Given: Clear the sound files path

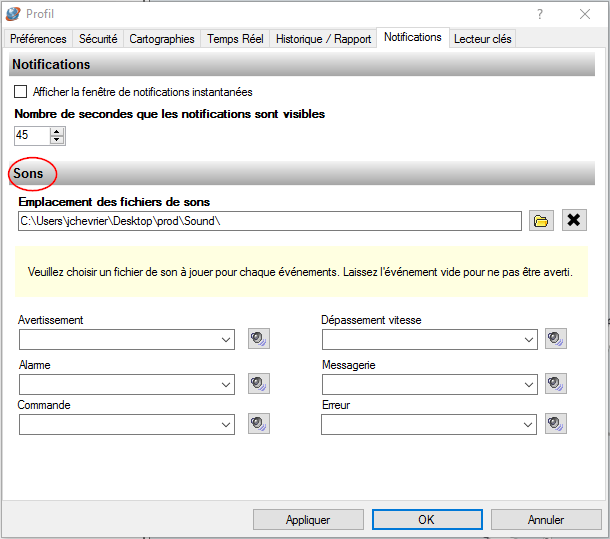Looking at the screenshot, I should 574,221.
